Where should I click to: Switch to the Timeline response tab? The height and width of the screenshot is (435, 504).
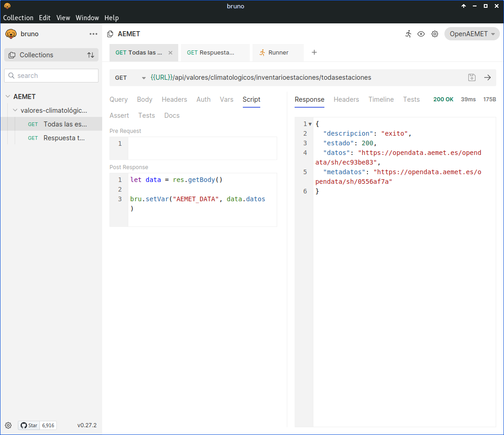click(x=381, y=99)
